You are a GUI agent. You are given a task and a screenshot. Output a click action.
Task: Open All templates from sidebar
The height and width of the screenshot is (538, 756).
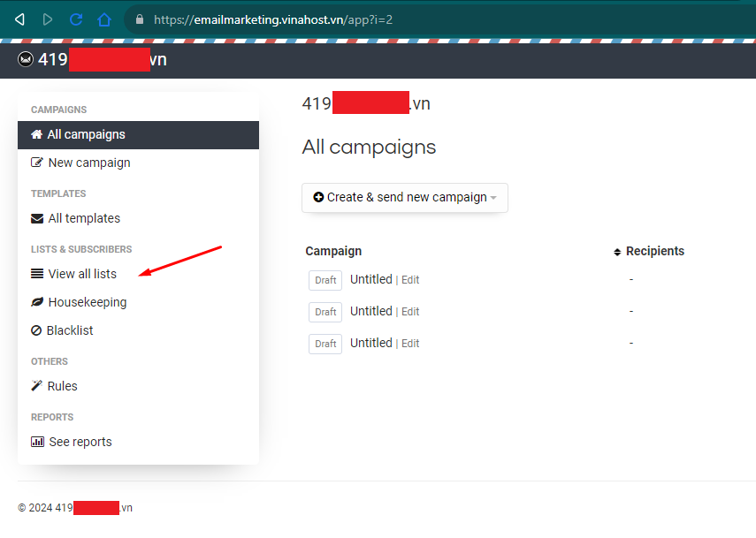point(83,218)
